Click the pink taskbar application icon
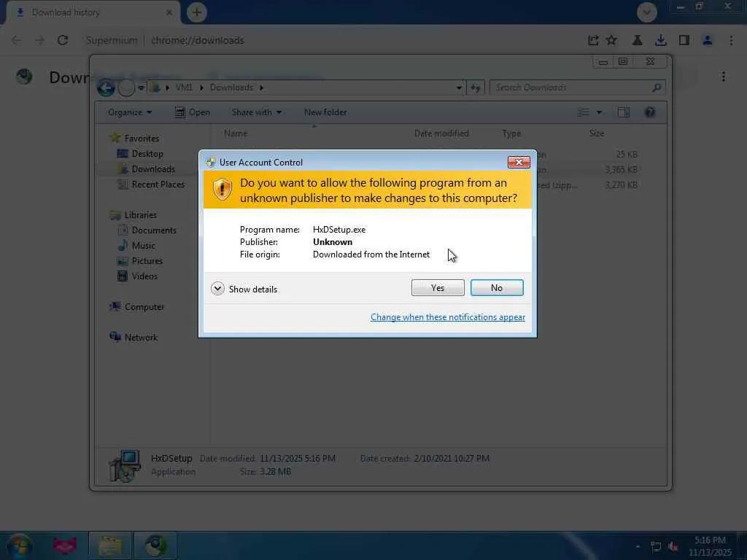Screen dimensions: 747x560 click(65, 545)
